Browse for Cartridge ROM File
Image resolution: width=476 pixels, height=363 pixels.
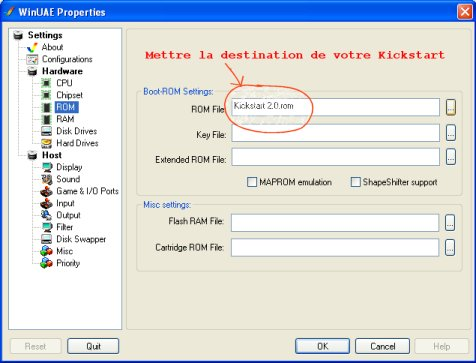450,248
